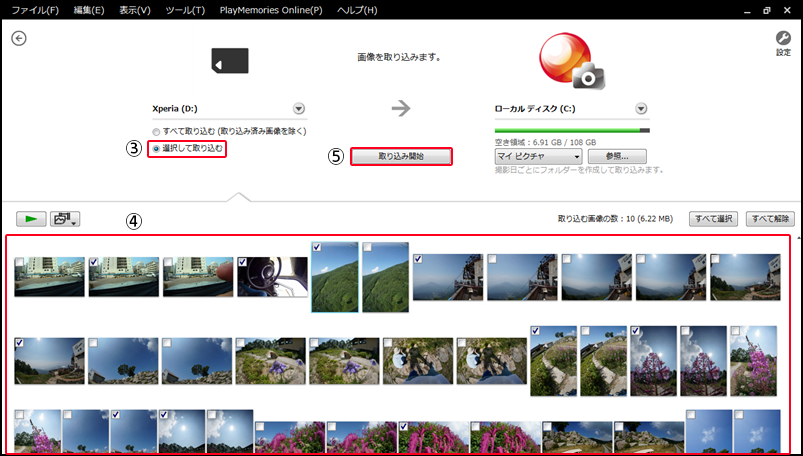Click the memory card source icon
This screenshot has width=803, height=456.
(229, 59)
